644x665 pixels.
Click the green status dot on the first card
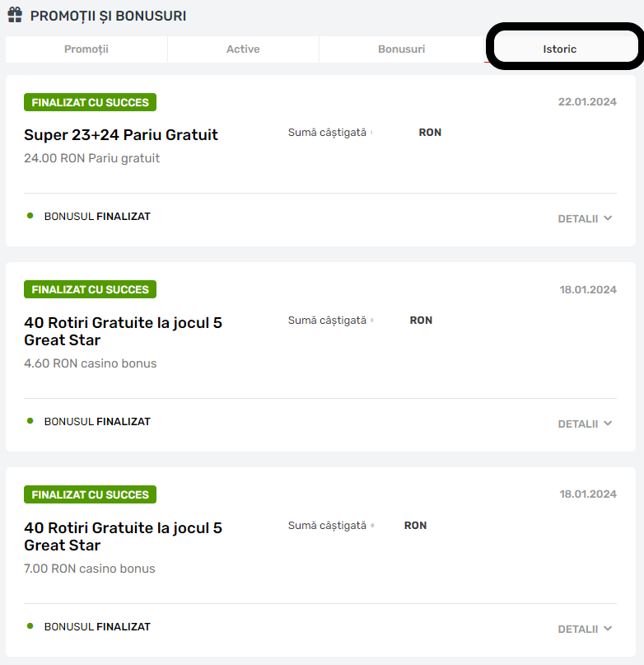pyautogui.click(x=30, y=216)
